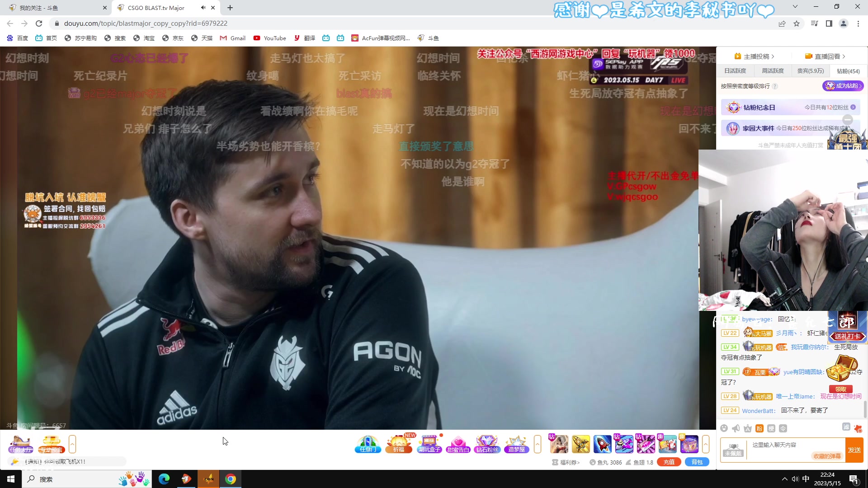
Task: Open a new browser tab
Action: coord(230,8)
